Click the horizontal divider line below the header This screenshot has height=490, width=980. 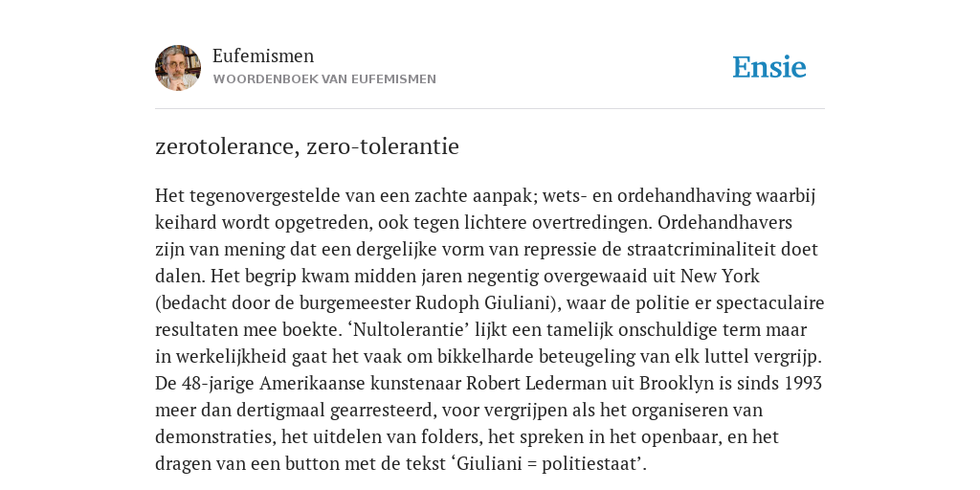coord(490,109)
